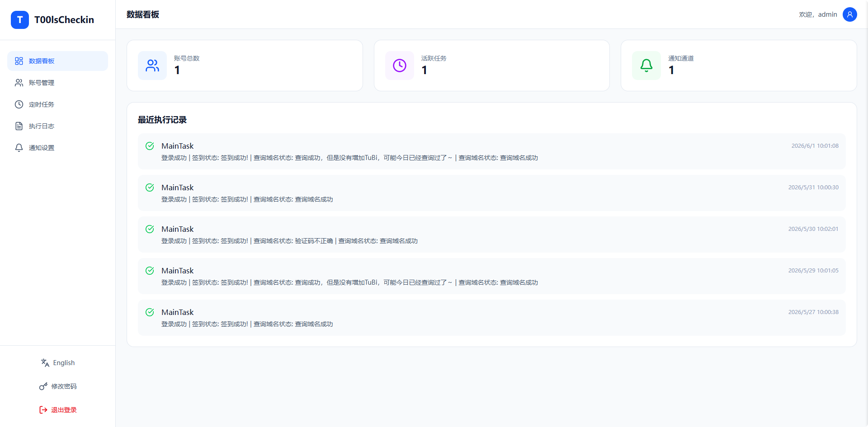This screenshot has height=427, width=868.
Task: Click the 账号管理 users icon in sidebar
Action: [x=19, y=83]
